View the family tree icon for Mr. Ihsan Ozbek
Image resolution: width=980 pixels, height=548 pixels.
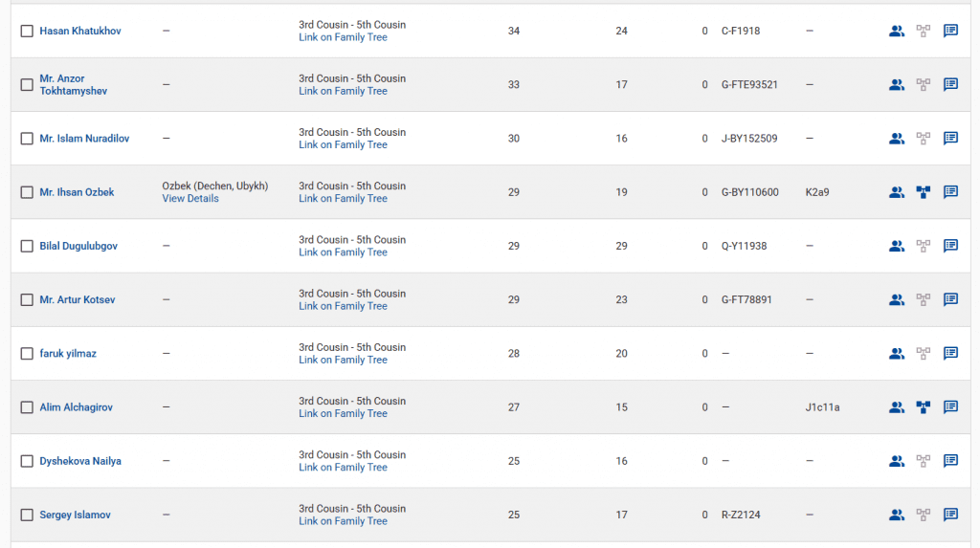click(923, 192)
